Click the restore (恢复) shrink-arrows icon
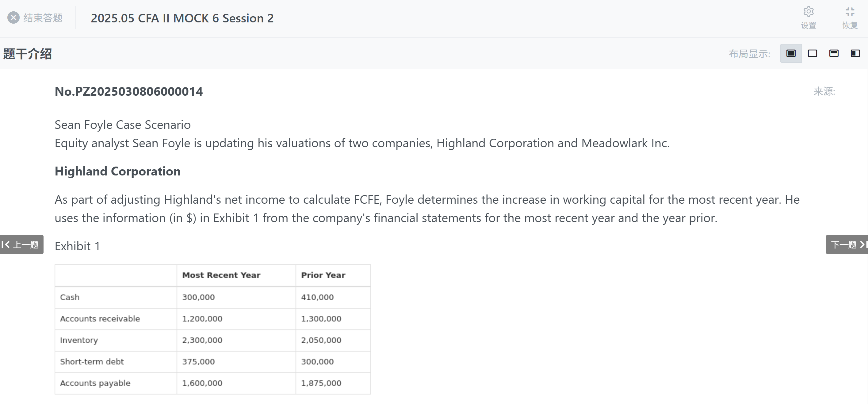The height and width of the screenshot is (404, 868). point(850,12)
